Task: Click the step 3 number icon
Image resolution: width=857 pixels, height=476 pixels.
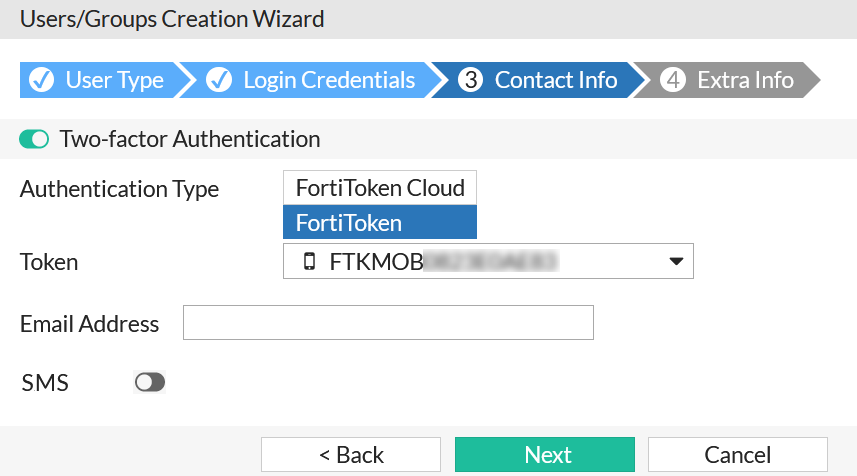Action: point(470,80)
